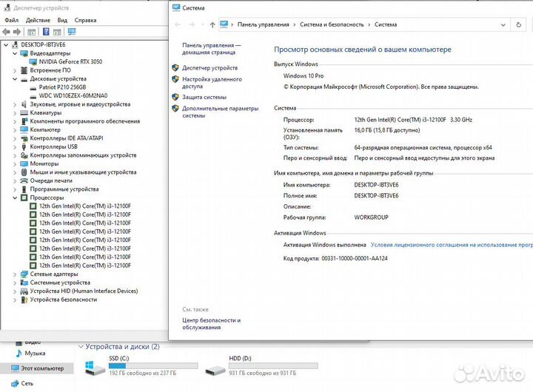The image size is (533, 392).
Task: Select the WDC WD10EZEX-60M2NA0 disk icon
Action: pyautogui.click(x=33, y=96)
